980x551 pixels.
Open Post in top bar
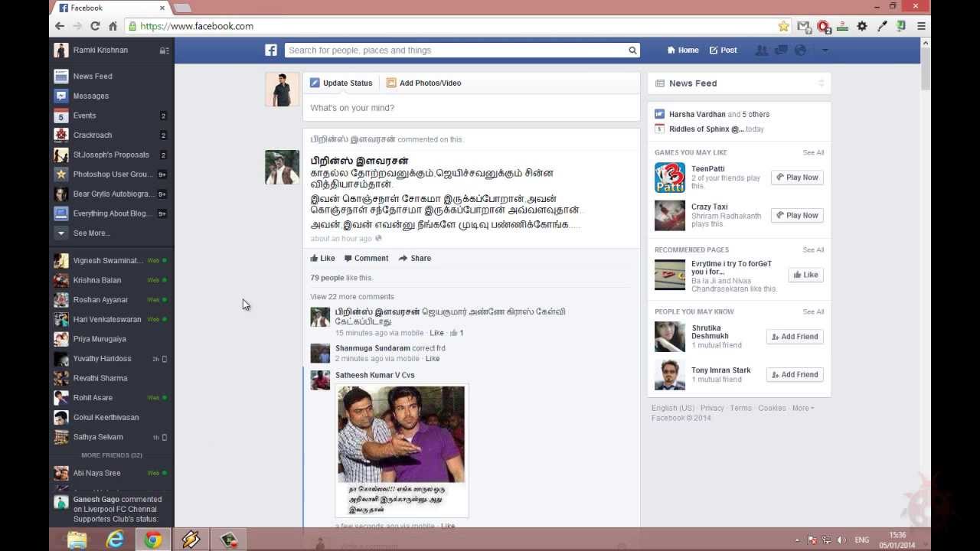724,50
